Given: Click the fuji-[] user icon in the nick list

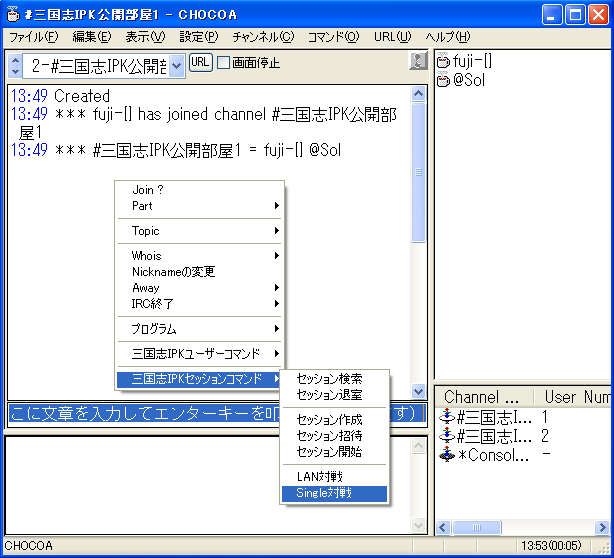Looking at the screenshot, I should (443, 62).
